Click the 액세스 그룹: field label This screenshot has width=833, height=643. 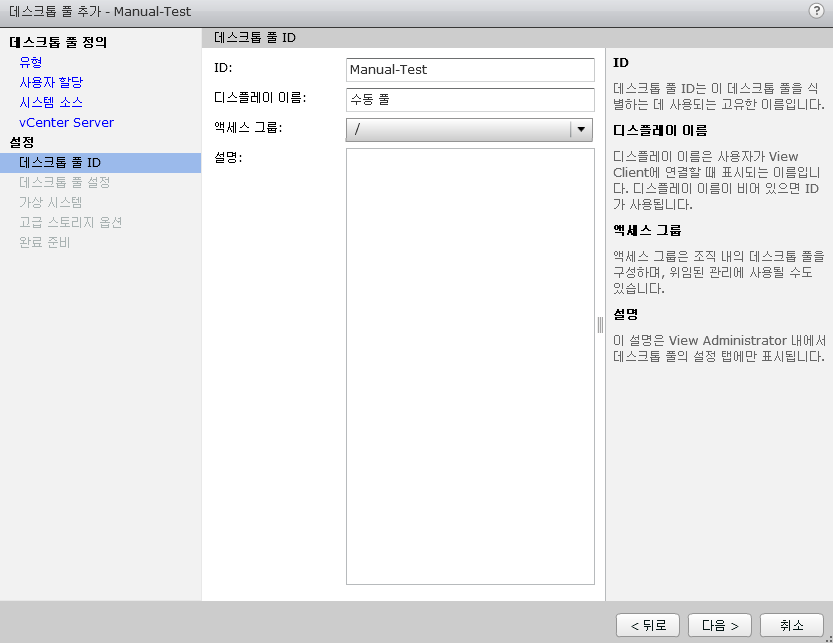[248, 128]
